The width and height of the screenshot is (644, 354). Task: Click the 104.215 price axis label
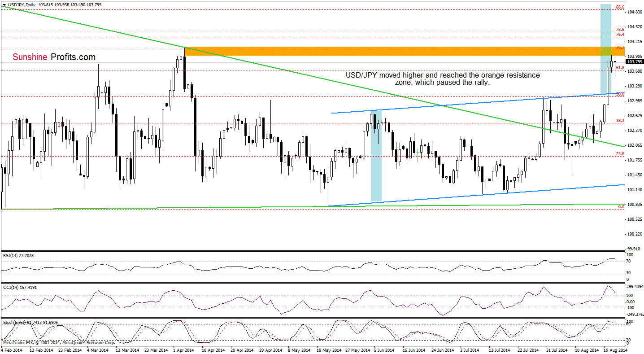point(635,42)
